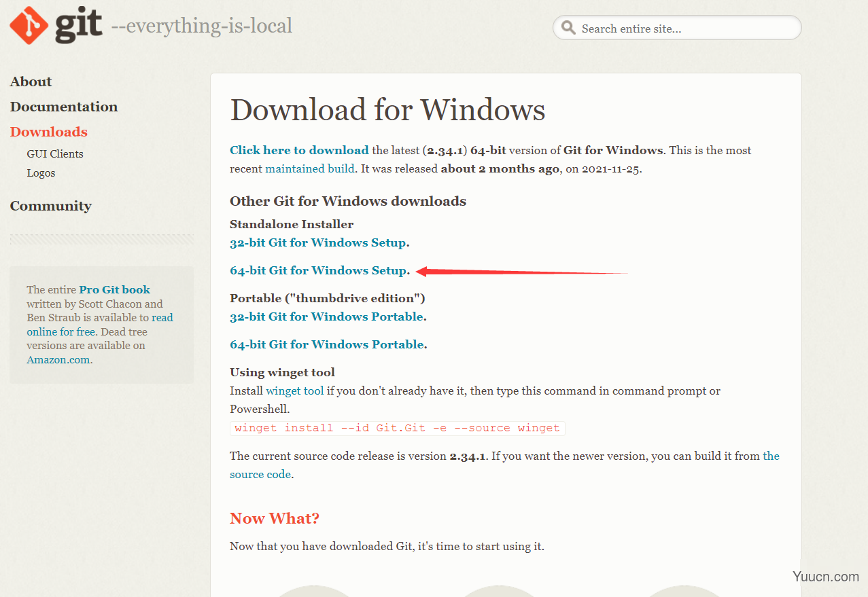Download 32-bit Git for Windows Portable
The image size is (868, 597).
point(327,316)
